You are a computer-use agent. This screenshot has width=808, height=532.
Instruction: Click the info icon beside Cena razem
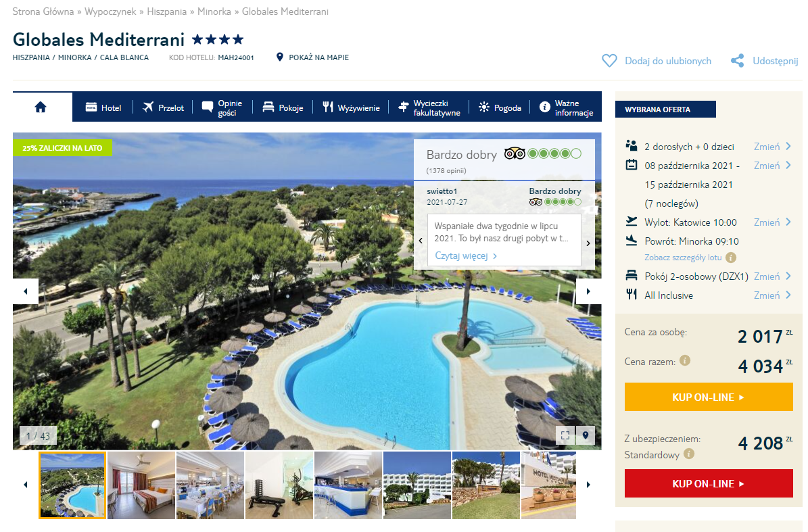pos(685,360)
